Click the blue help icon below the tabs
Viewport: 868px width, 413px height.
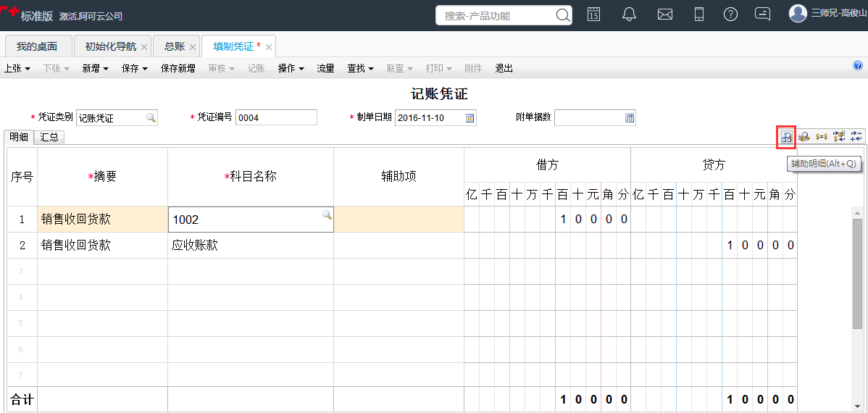(859, 65)
